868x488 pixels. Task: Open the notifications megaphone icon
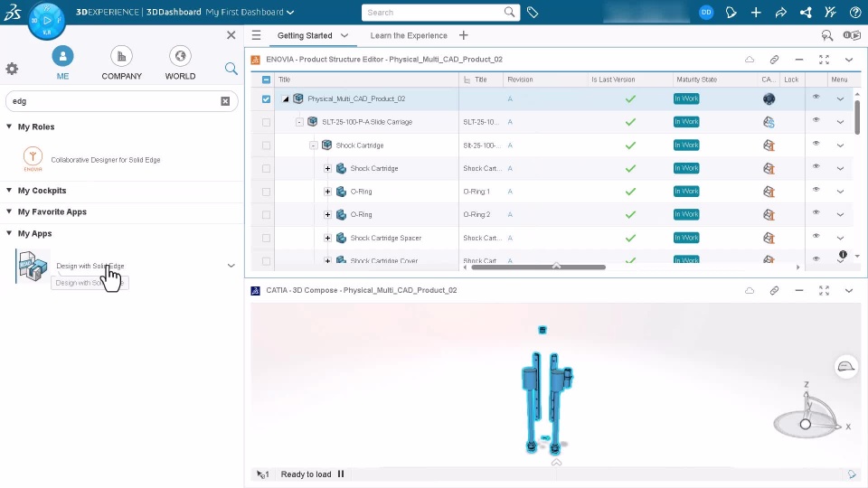(731, 12)
